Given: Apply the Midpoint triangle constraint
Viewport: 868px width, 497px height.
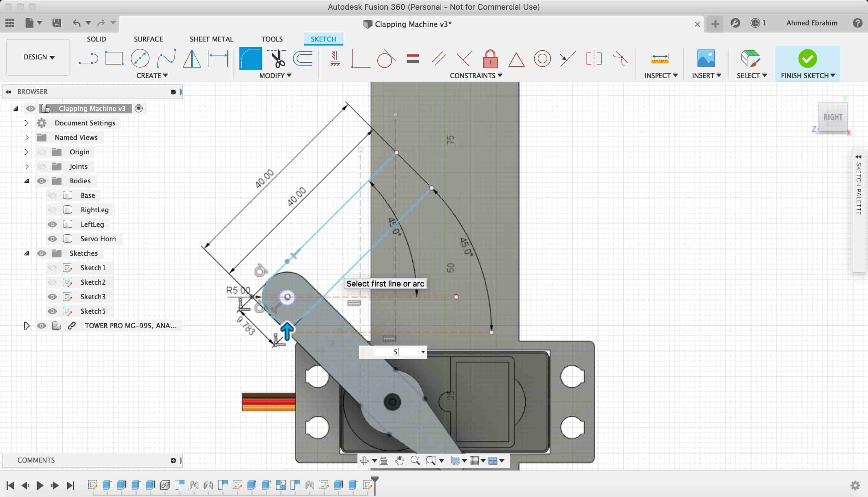Looking at the screenshot, I should click(x=516, y=59).
